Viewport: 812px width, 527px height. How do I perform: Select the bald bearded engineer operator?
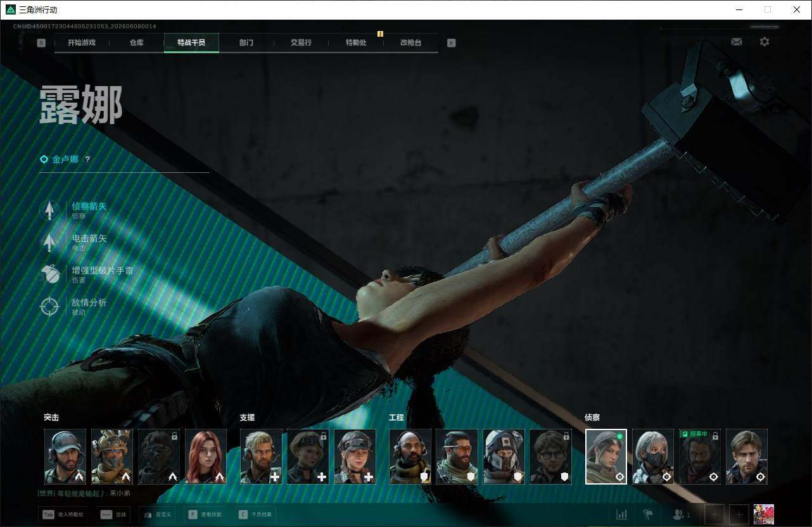click(410, 457)
